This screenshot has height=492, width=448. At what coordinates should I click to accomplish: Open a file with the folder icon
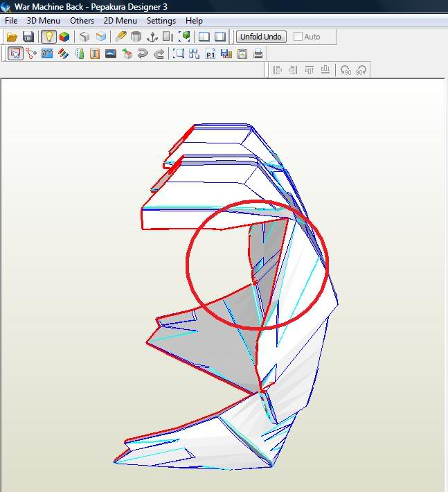12,37
